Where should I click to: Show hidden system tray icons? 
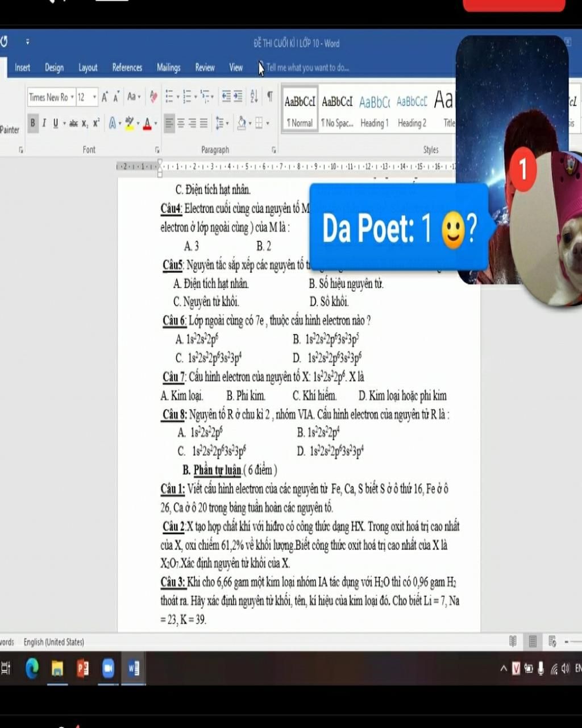504,669
